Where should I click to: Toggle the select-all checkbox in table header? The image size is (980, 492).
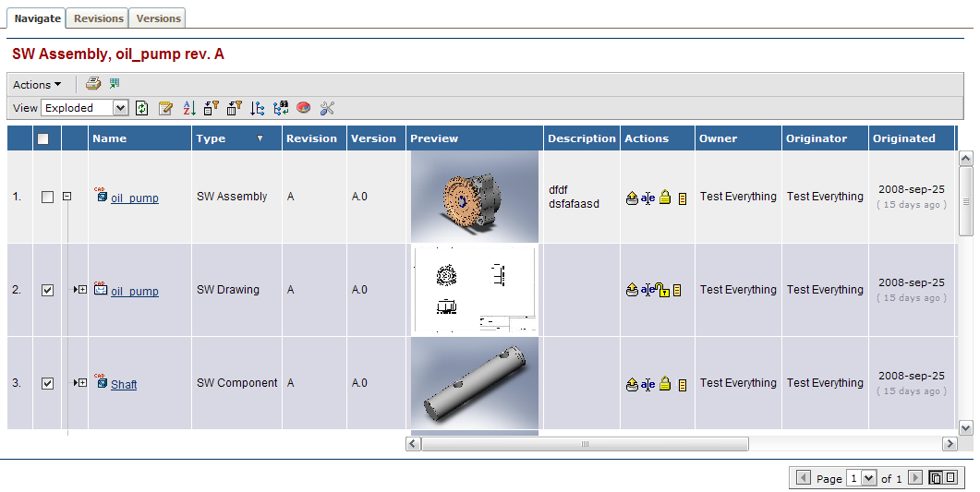coord(43,139)
